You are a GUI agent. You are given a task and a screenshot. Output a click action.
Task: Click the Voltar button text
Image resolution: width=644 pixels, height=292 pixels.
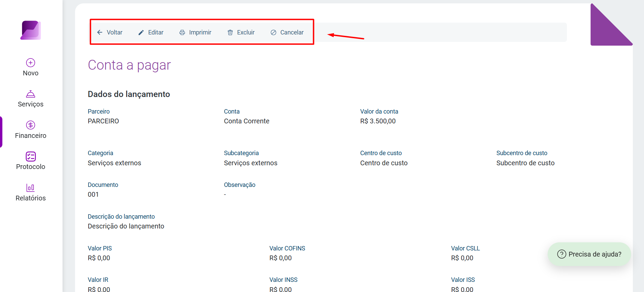(115, 32)
